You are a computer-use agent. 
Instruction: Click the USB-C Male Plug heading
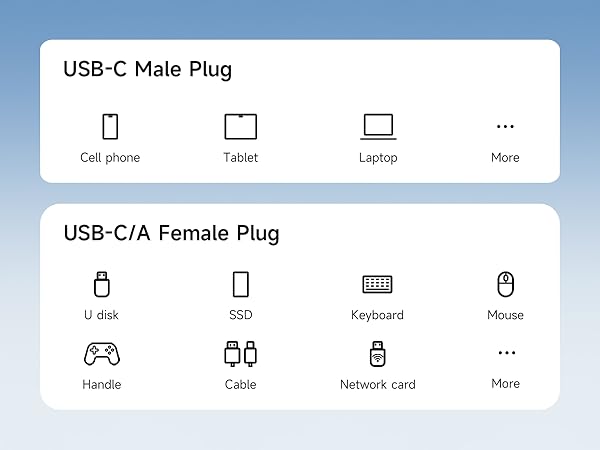pyautogui.click(x=147, y=69)
